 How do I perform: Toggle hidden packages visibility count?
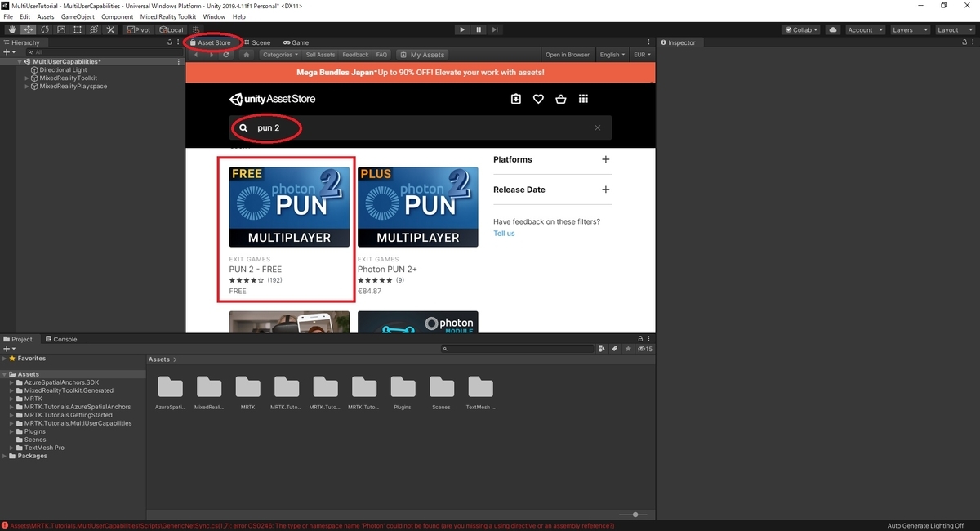pyautogui.click(x=645, y=349)
